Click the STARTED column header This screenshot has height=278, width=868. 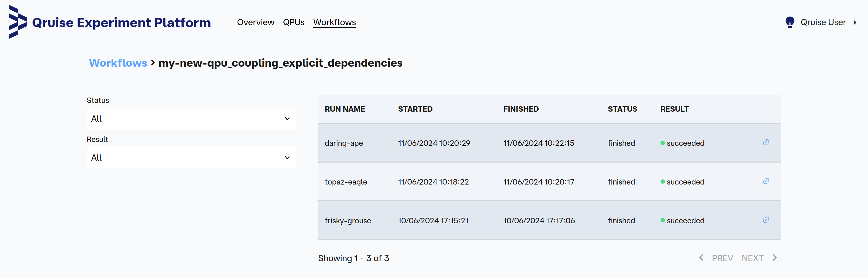click(x=415, y=109)
